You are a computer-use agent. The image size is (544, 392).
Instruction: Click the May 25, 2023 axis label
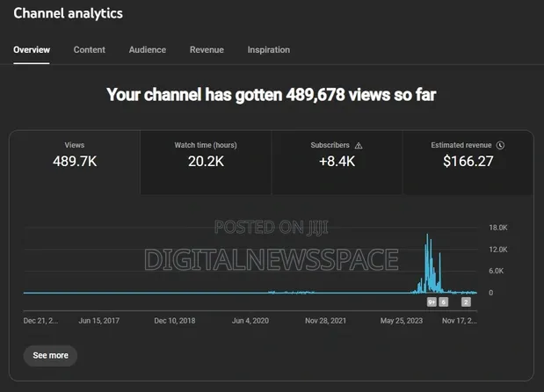tap(402, 321)
